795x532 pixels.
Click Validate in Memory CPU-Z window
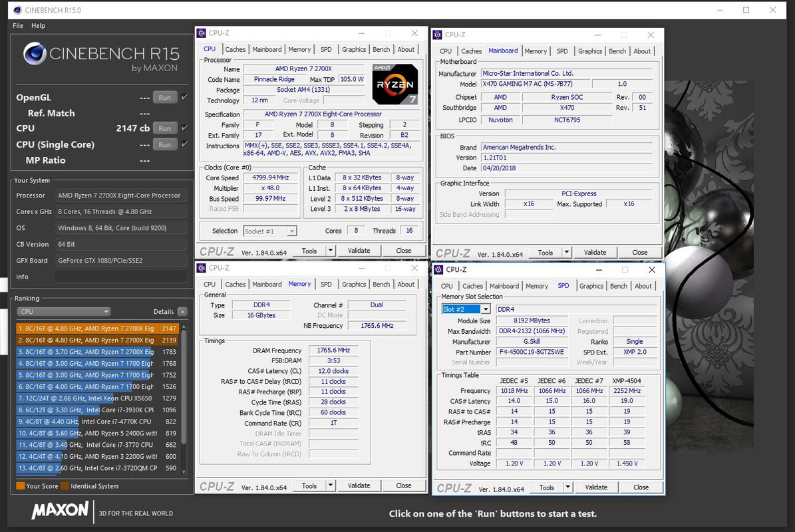pos(359,485)
